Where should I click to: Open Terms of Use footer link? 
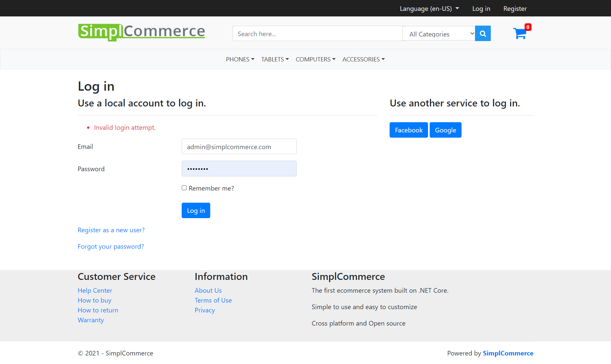point(213,301)
